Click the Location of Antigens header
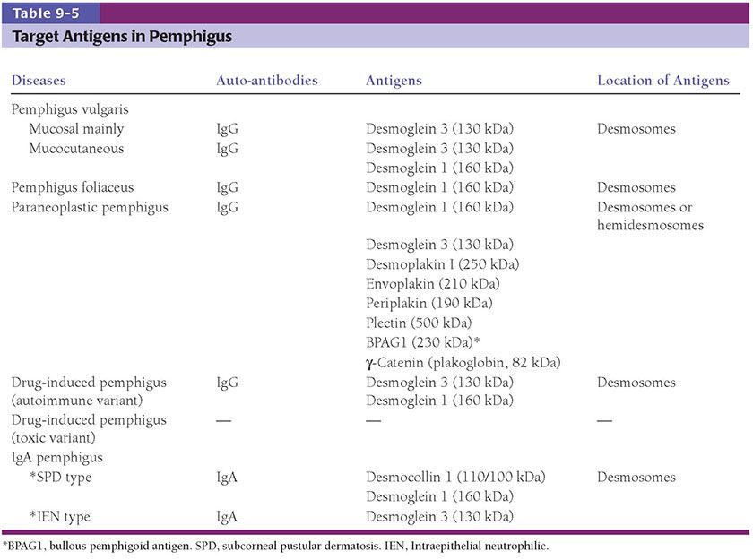 tap(663, 81)
